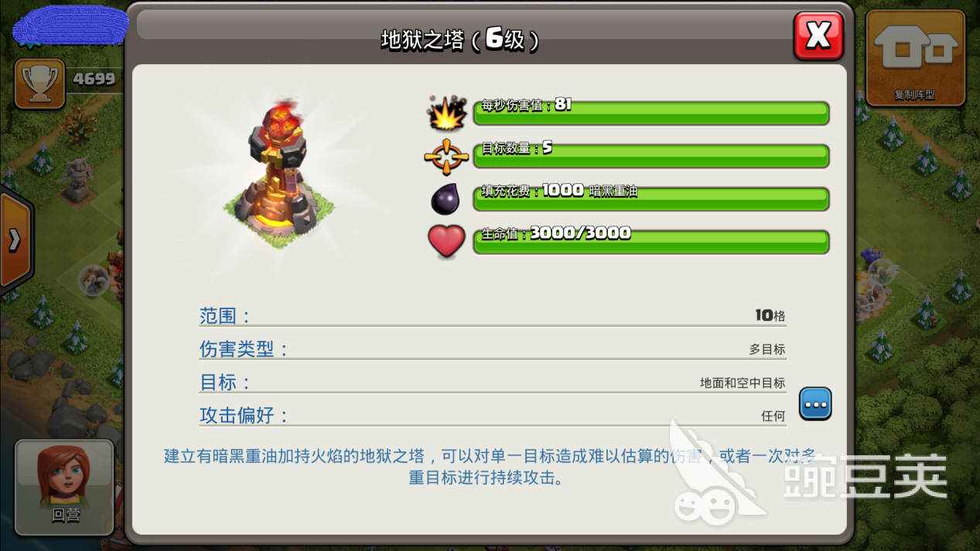980x551 pixels.
Task: Click the 目标数量 5 green bar
Action: coord(651,156)
